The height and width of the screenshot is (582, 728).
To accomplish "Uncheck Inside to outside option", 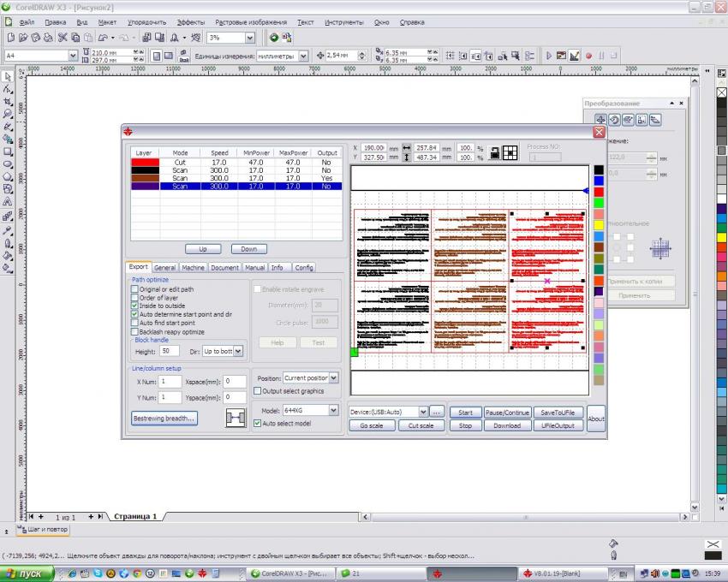I will point(134,306).
